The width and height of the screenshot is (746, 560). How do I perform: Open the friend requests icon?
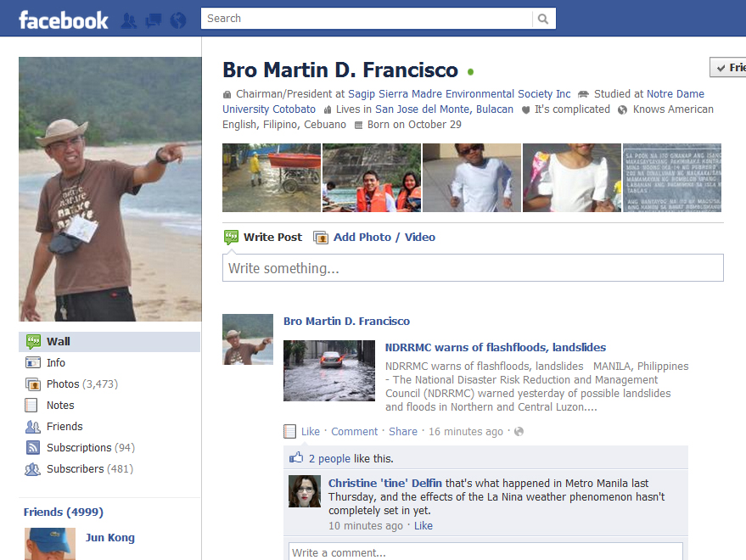(129, 20)
